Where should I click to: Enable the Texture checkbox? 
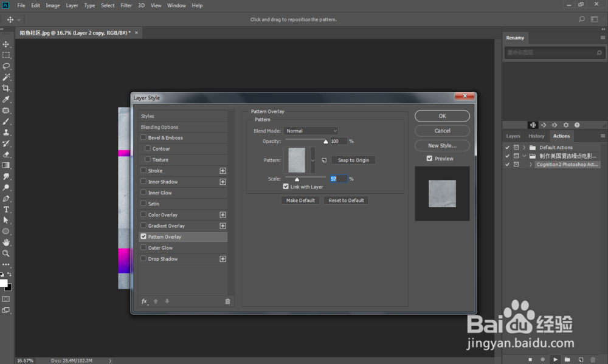pyautogui.click(x=148, y=159)
